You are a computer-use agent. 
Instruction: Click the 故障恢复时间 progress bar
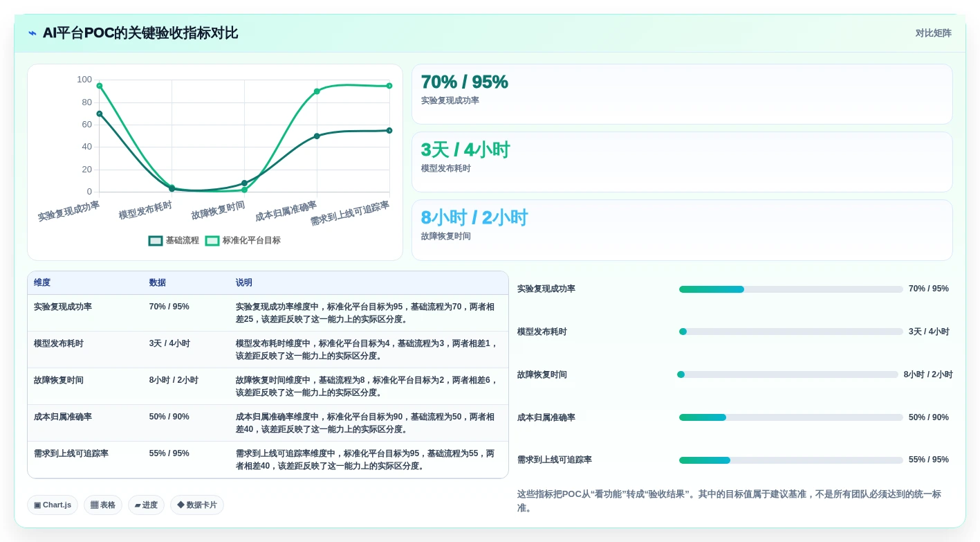[x=788, y=374]
